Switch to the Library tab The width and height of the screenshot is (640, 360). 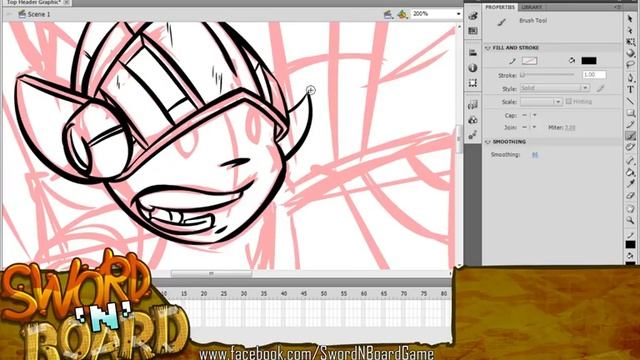pyautogui.click(x=531, y=7)
